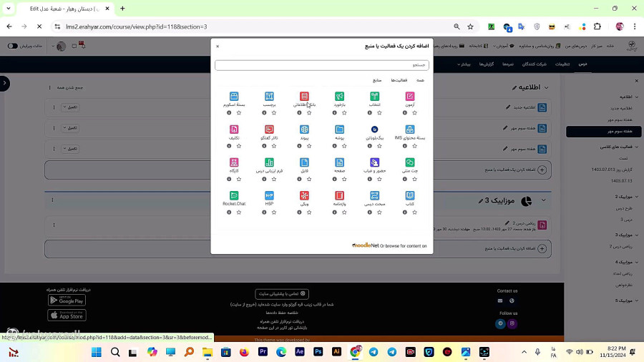Star the آزمون activity as favorite
This screenshot has width=644, height=362.
414,113
